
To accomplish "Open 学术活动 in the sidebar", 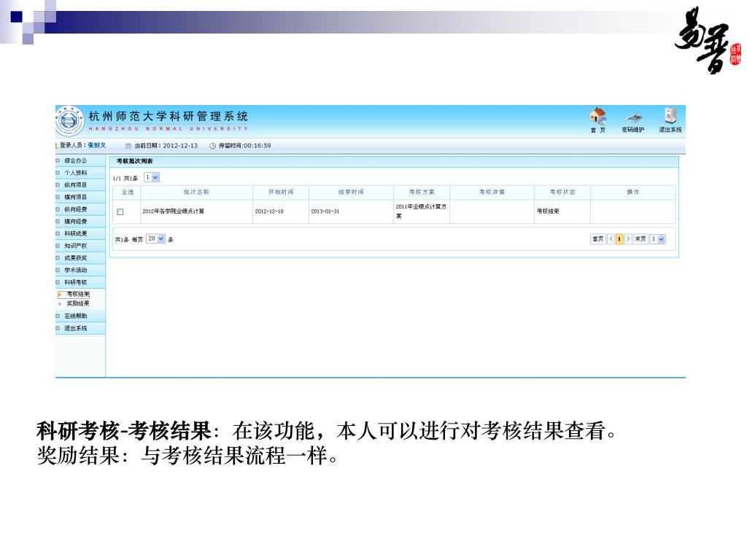I will pos(76,271).
